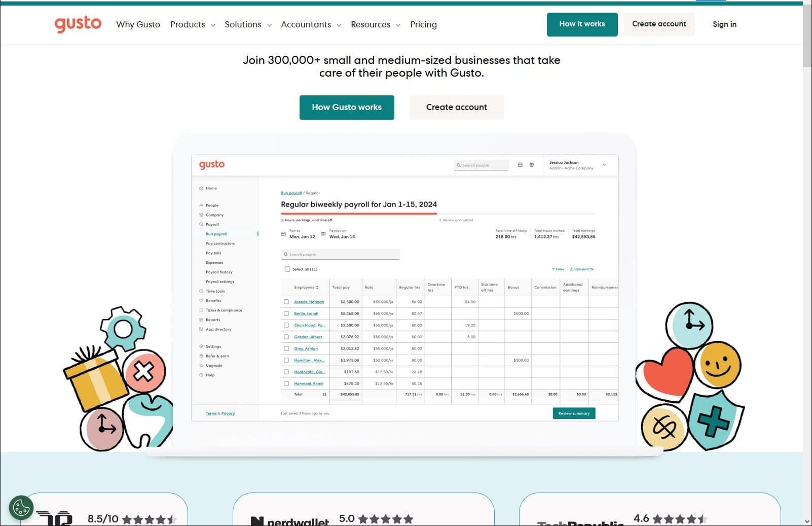The image size is (812, 526).
Task: Click the People icon in dashboard sidebar
Action: [201, 205]
